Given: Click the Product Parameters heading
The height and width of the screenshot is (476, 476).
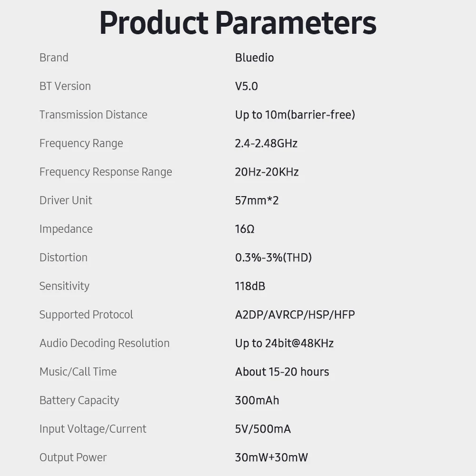Looking at the screenshot, I should (x=238, y=22).
